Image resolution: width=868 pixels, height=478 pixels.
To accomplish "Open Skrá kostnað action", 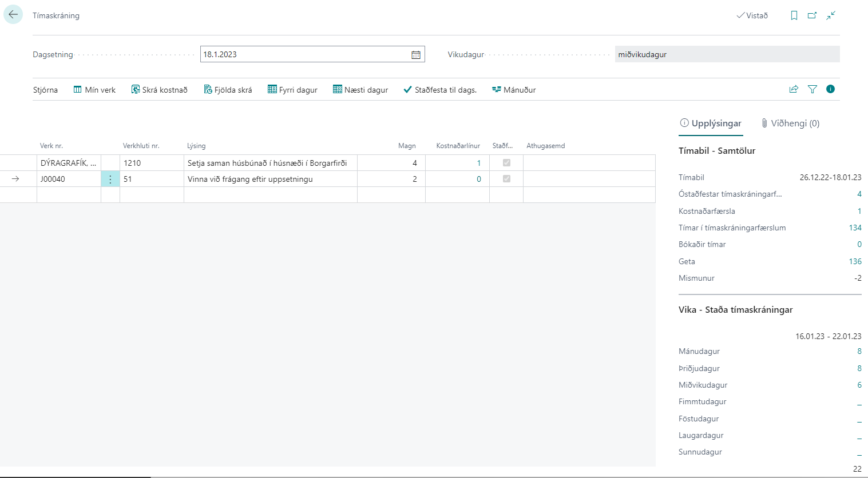I will click(159, 90).
